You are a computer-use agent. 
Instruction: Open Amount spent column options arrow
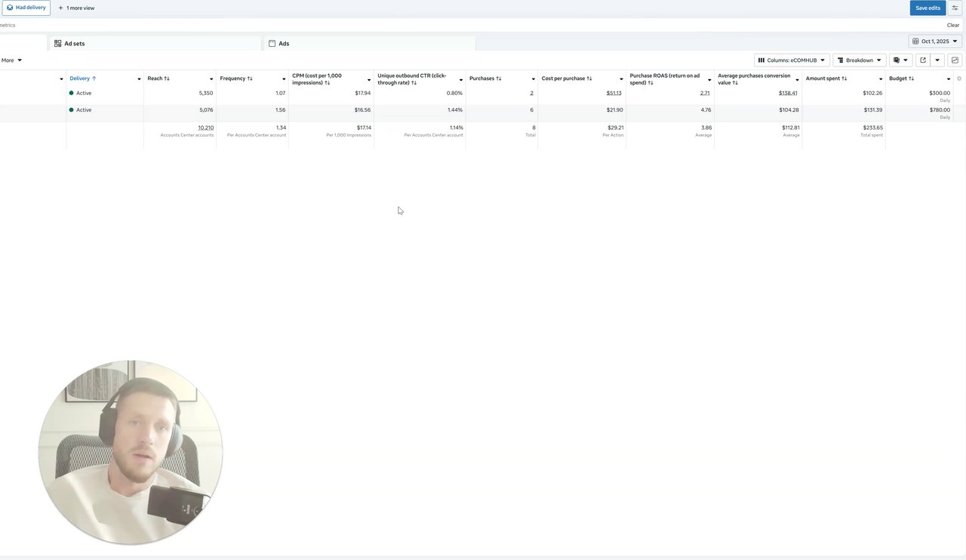[x=881, y=79]
